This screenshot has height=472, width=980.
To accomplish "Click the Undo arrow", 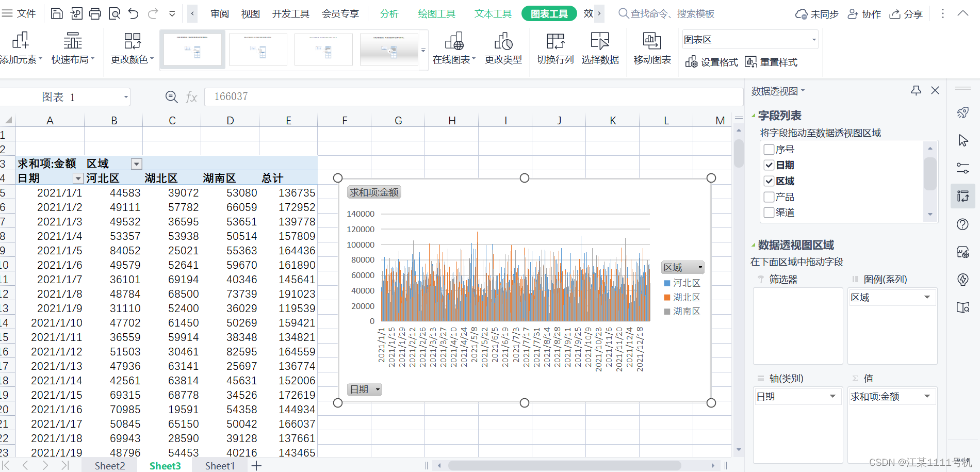I will coord(134,13).
